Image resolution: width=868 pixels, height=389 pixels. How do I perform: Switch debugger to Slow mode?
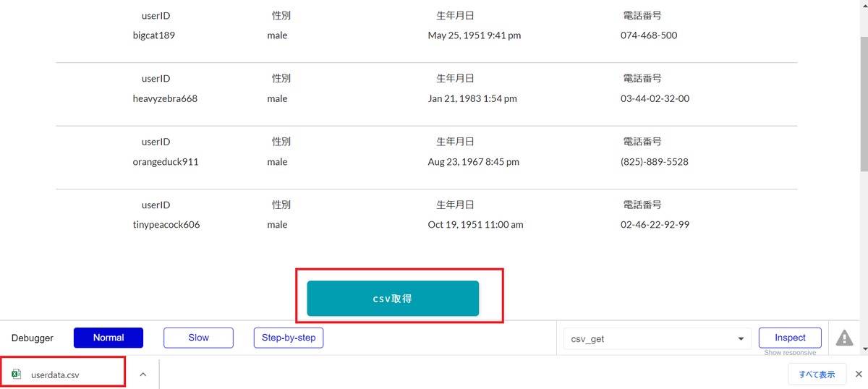[198, 338]
